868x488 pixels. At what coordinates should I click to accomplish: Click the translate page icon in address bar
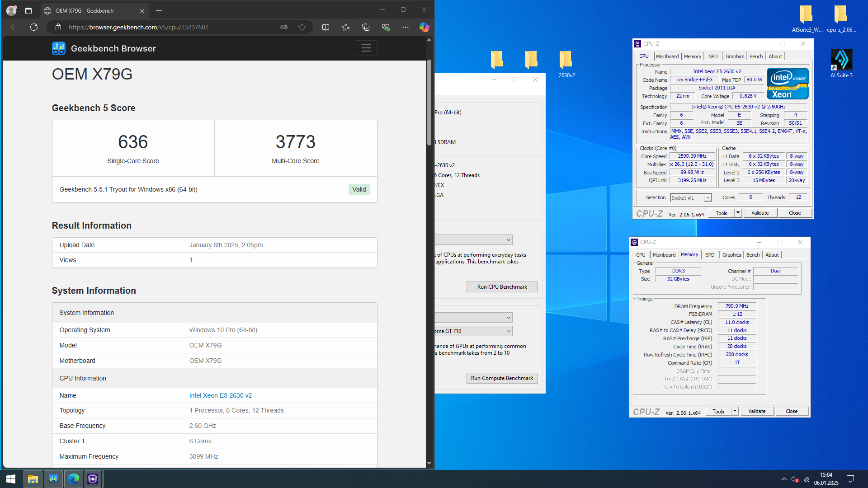(x=284, y=27)
